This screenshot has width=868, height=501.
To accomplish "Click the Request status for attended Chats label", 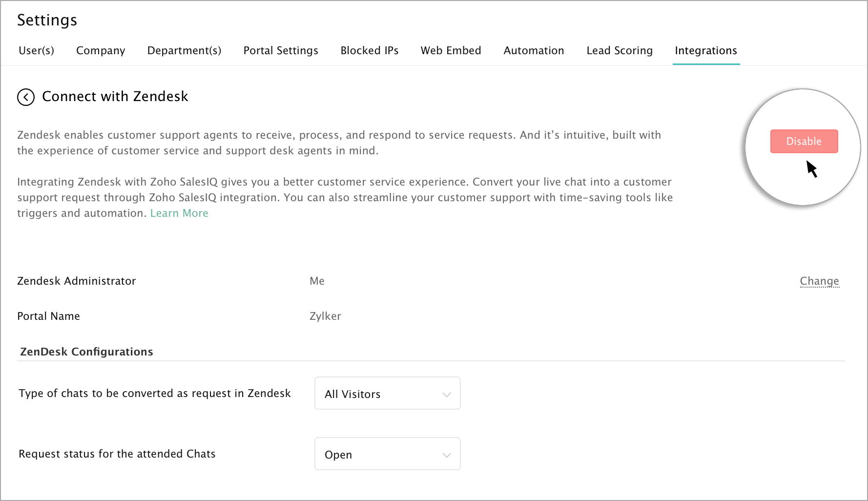I will [x=117, y=454].
